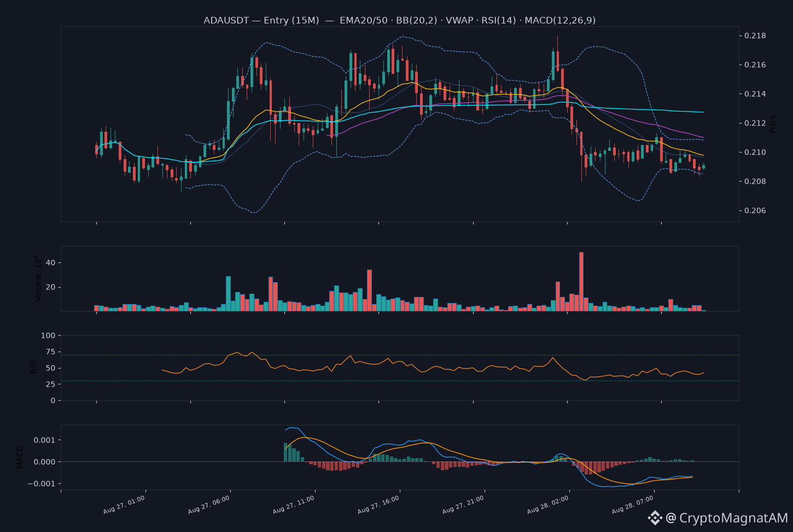Click the 0.214 price axis label
Viewport: 793px width, 532px height.
pyautogui.click(x=755, y=94)
